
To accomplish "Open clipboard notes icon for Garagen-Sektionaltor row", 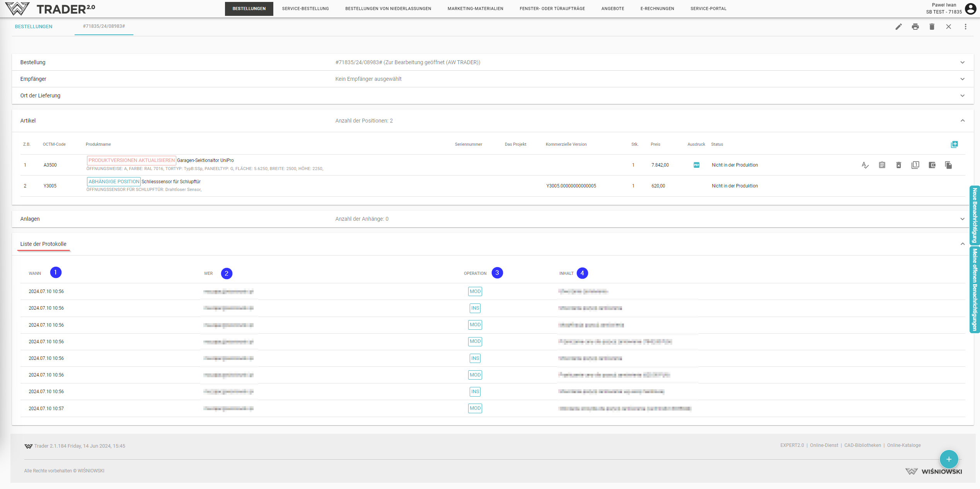I will point(882,165).
